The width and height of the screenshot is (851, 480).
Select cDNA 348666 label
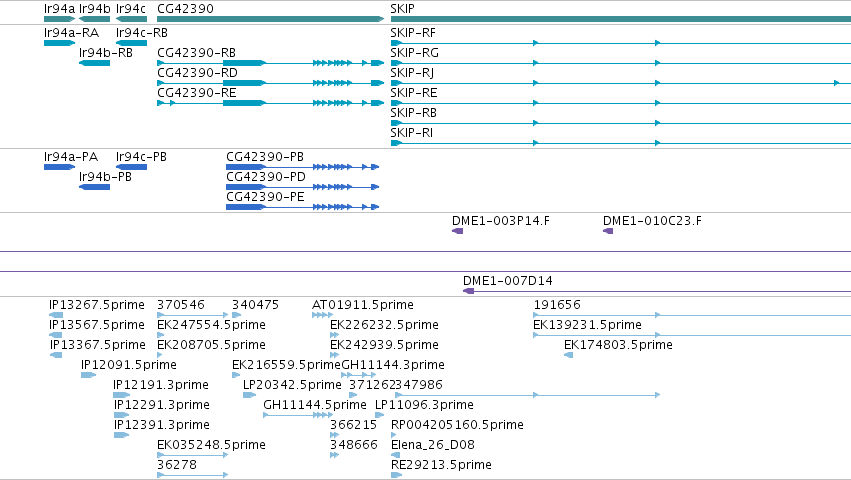tap(353, 446)
